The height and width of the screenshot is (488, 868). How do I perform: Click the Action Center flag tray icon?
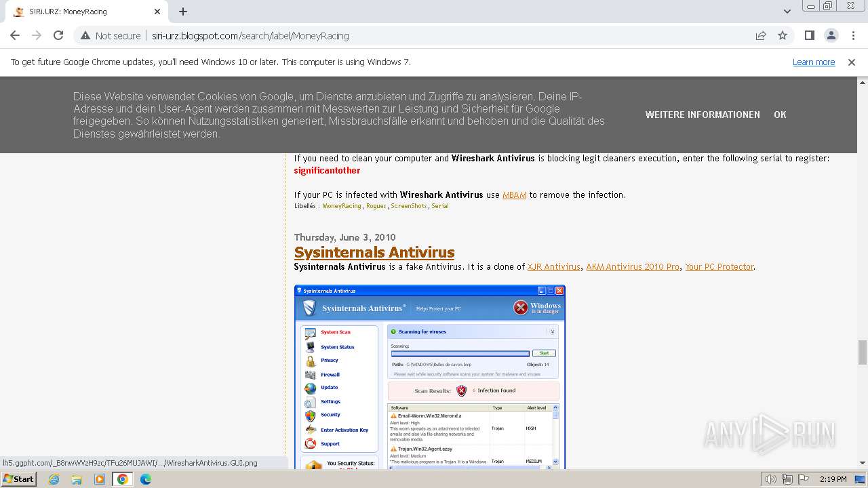pos(804,479)
